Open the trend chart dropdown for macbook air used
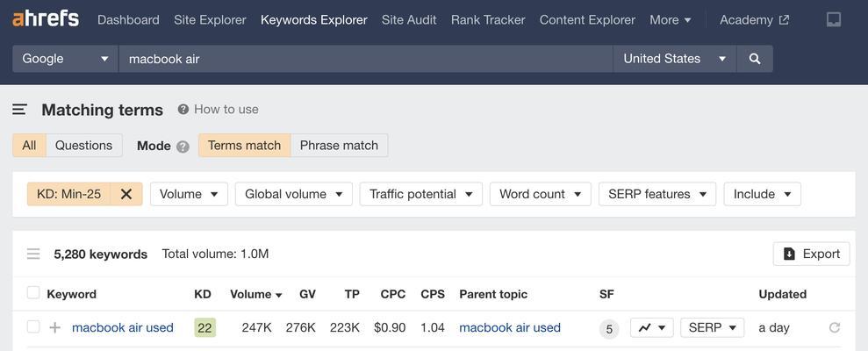Image resolution: width=868 pixels, height=351 pixels. pyautogui.click(x=651, y=328)
